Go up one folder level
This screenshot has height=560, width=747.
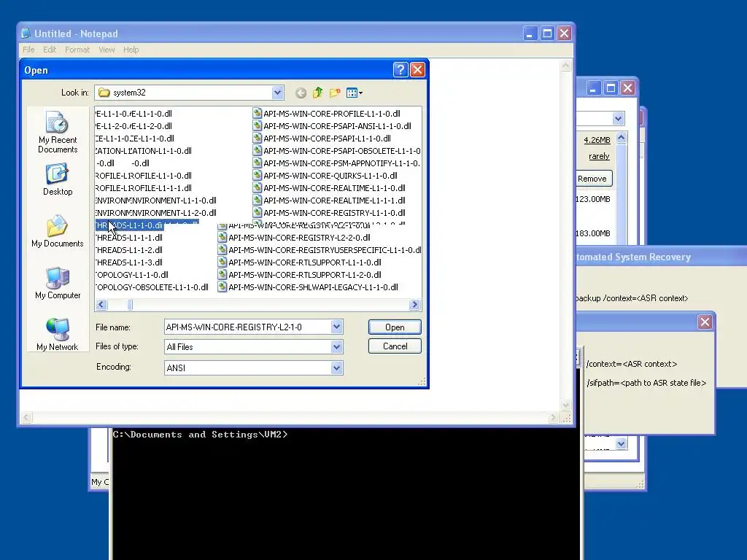point(318,93)
